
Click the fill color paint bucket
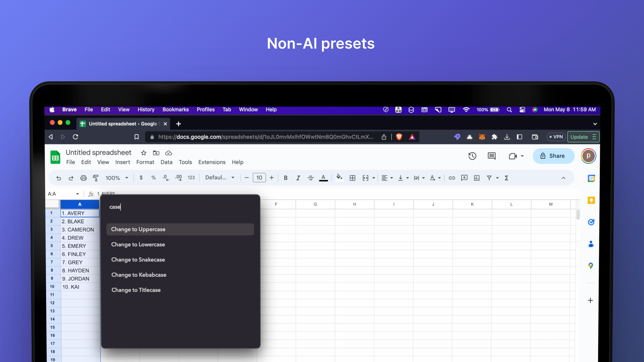coord(339,178)
